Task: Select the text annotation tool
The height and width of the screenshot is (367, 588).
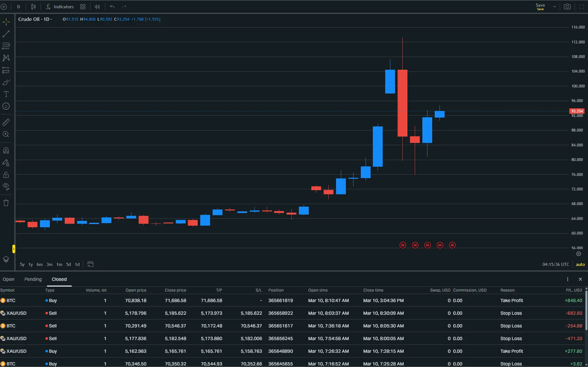Action: click(x=6, y=94)
